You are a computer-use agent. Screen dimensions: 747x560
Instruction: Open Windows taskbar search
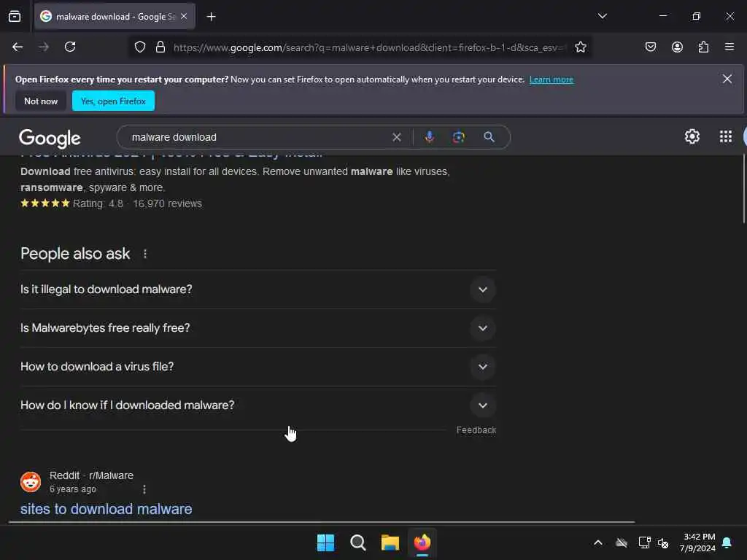(x=357, y=542)
